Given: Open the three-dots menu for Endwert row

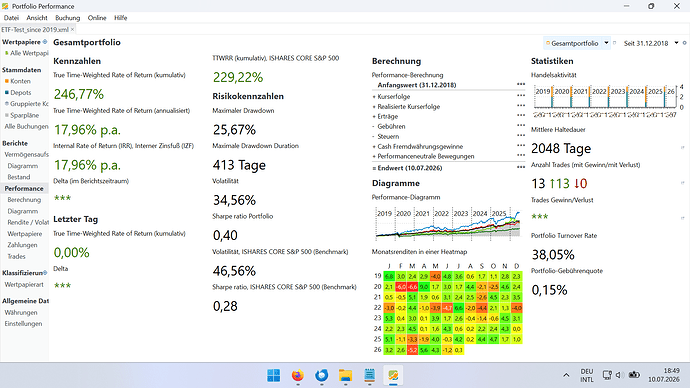Looking at the screenshot, I should (x=521, y=167).
